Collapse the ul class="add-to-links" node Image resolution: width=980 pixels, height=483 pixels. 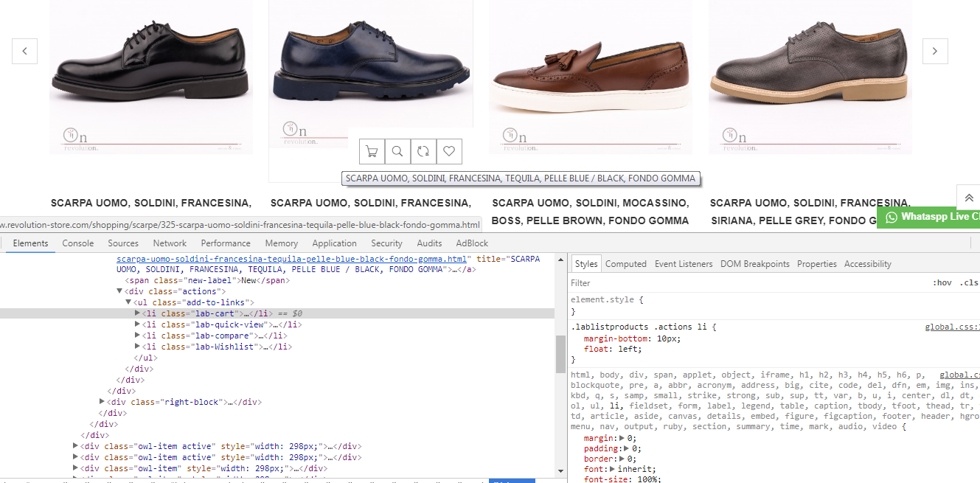(128, 303)
